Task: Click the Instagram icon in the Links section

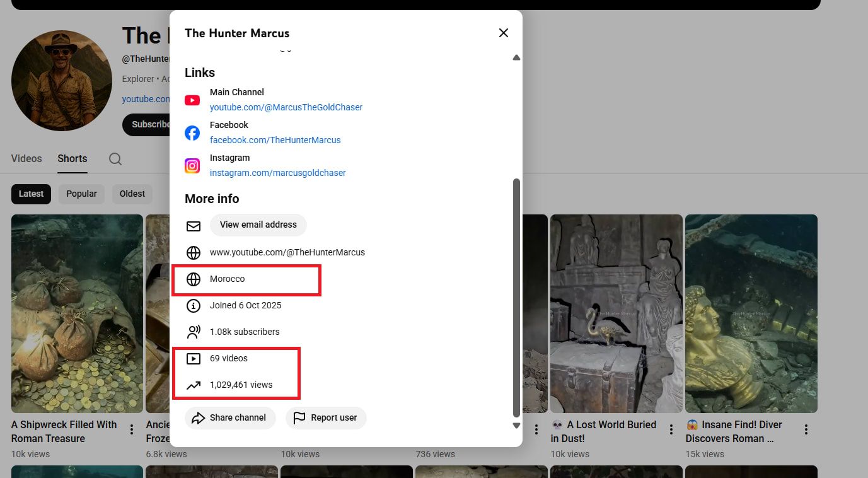Action: tap(192, 165)
